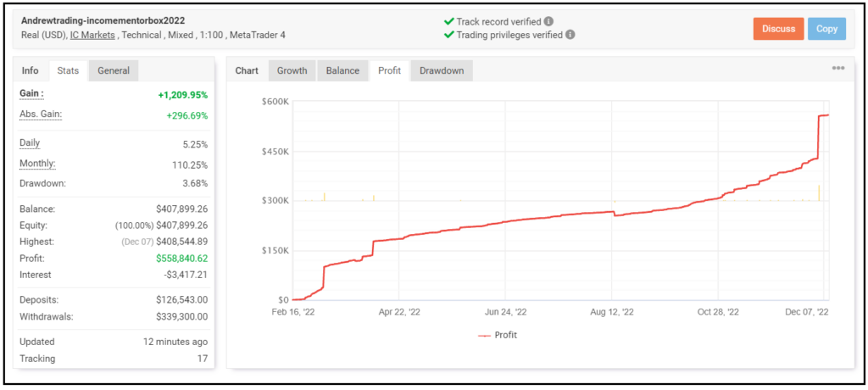Switch to the Stats tab
The height and width of the screenshot is (390, 868).
(68, 70)
